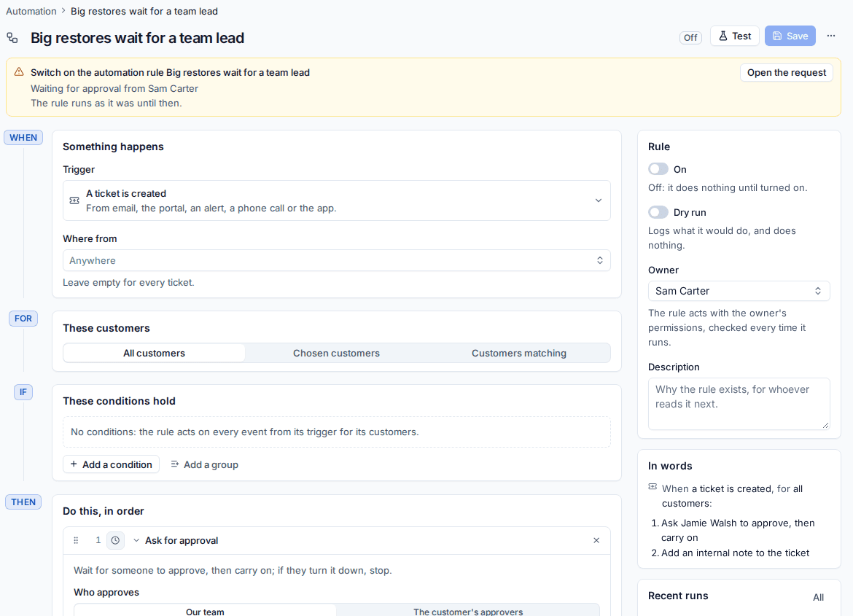This screenshot has height=616, width=853.
Task: Click the group icon beside Add a group
Action: click(175, 464)
